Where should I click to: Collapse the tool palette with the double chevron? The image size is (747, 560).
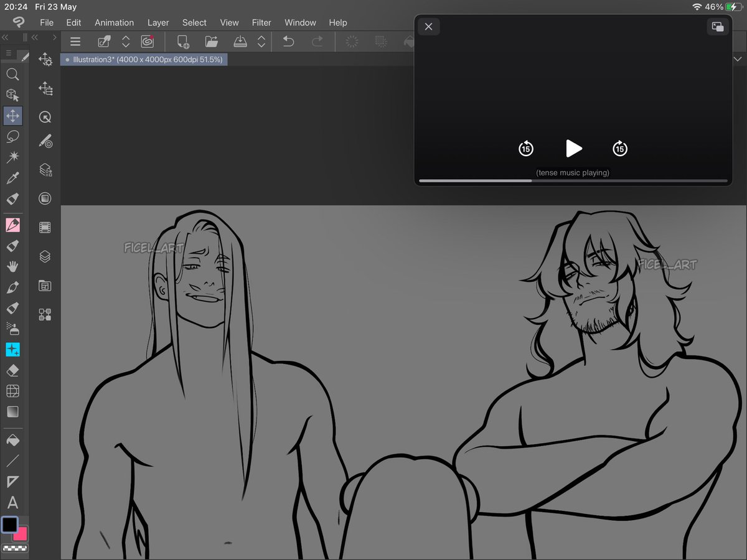[x=5, y=37]
